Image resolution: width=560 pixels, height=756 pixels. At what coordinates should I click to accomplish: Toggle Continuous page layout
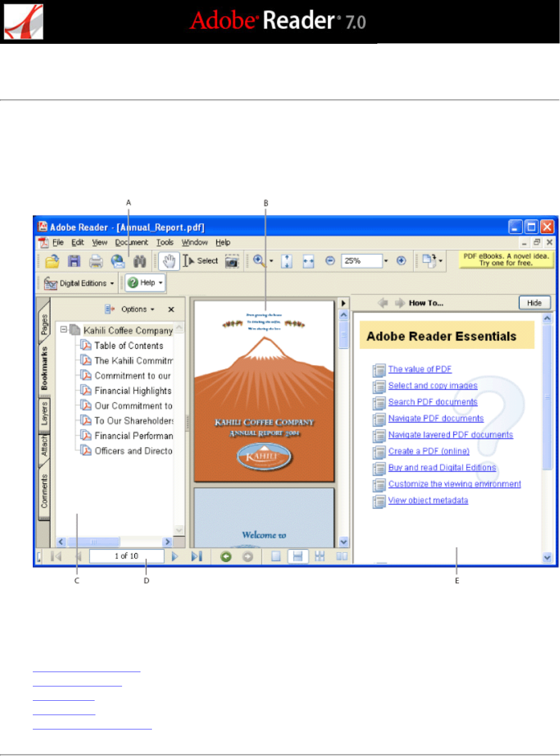coord(298,557)
